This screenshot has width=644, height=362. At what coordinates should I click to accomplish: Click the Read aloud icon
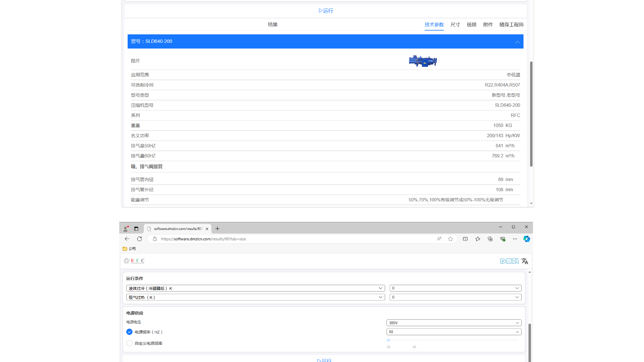click(x=439, y=239)
